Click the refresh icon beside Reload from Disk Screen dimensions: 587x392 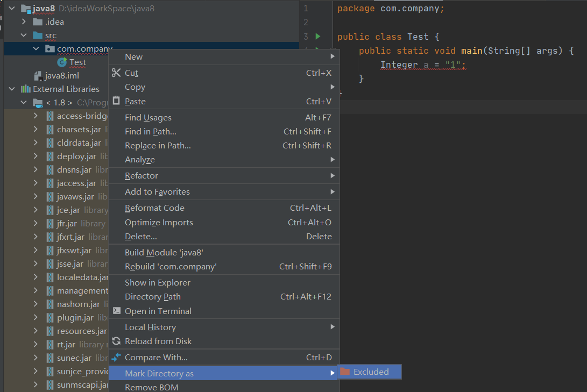tap(116, 341)
